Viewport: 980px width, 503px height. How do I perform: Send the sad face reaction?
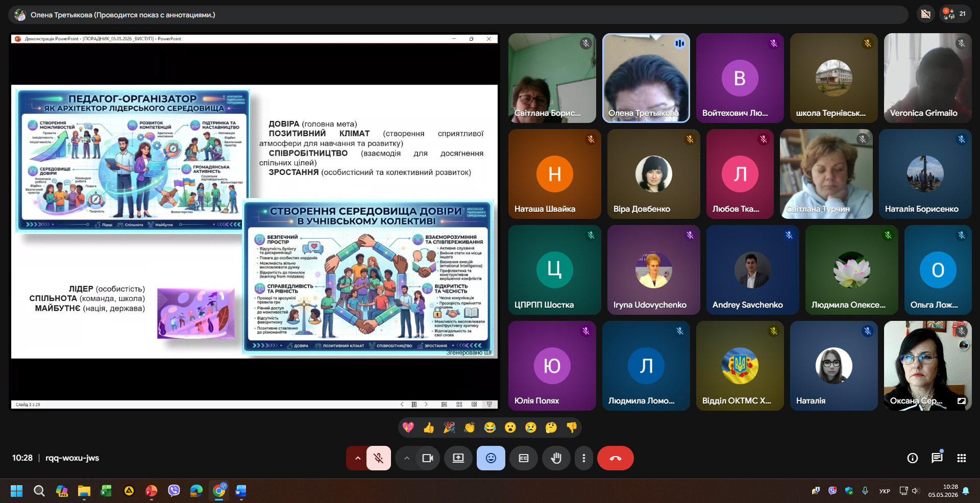tap(531, 427)
